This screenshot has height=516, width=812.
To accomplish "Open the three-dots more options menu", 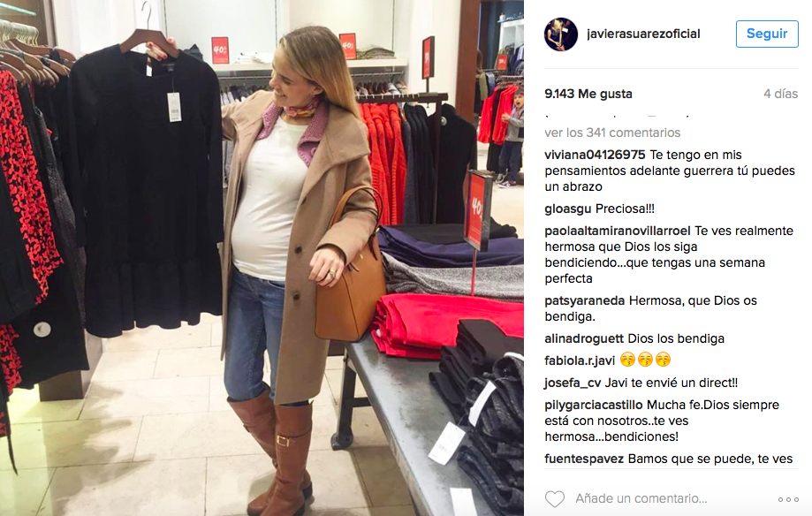I will (x=788, y=499).
